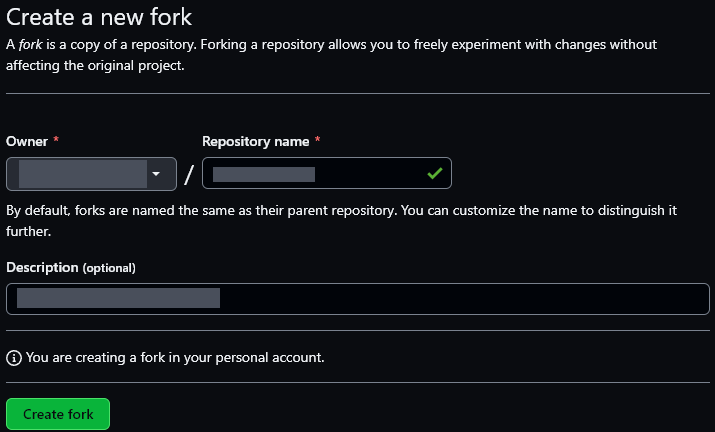Click the redacted description text in the field
This screenshot has width=715, height=432.
(x=119, y=299)
